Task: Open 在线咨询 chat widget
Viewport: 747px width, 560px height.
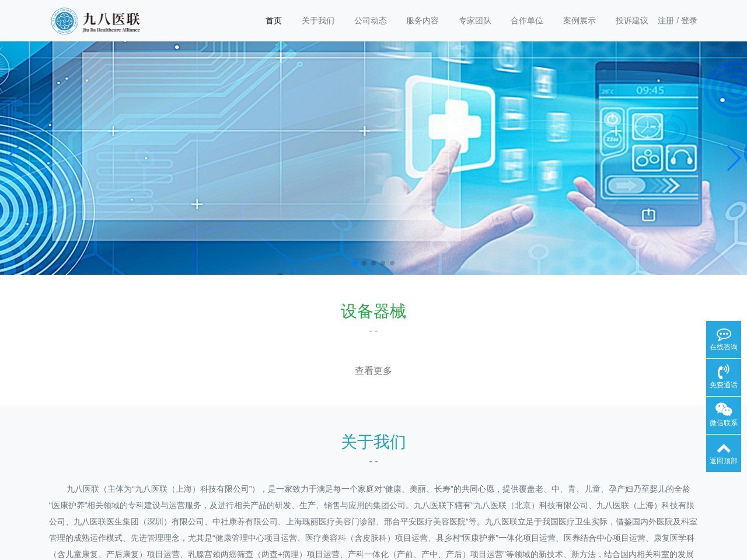Action: [724, 339]
